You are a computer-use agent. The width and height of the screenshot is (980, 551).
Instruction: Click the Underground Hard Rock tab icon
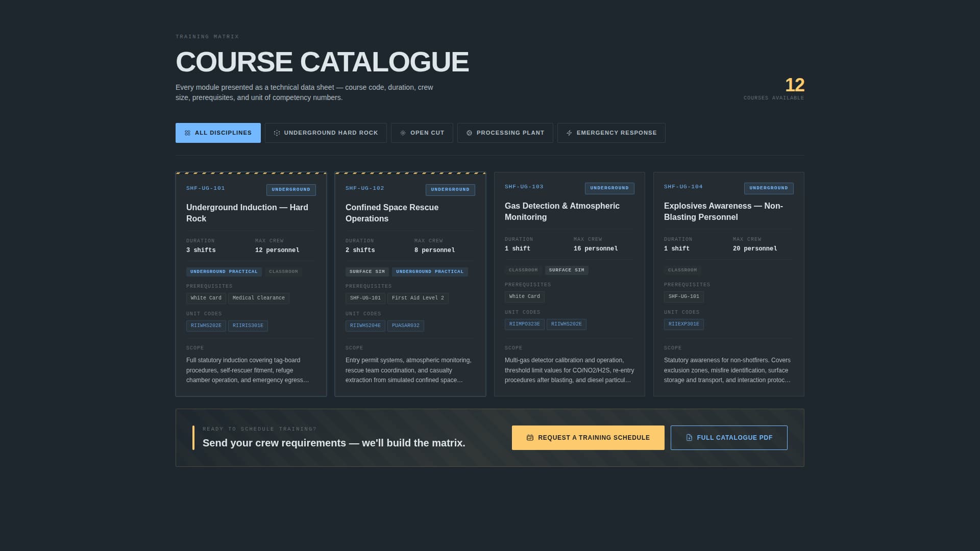tap(277, 133)
